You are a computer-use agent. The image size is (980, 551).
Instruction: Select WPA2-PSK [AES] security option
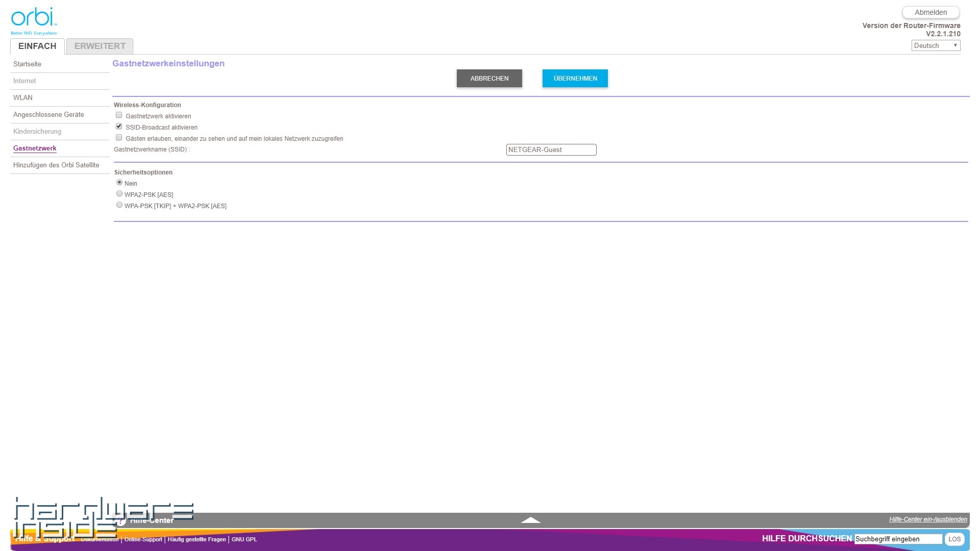pos(119,194)
